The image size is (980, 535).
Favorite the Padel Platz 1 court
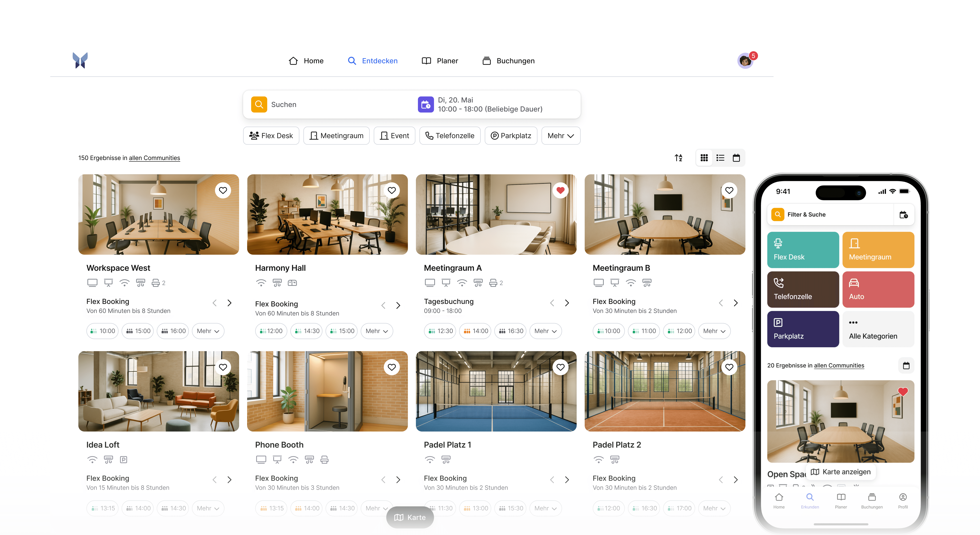coord(560,367)
